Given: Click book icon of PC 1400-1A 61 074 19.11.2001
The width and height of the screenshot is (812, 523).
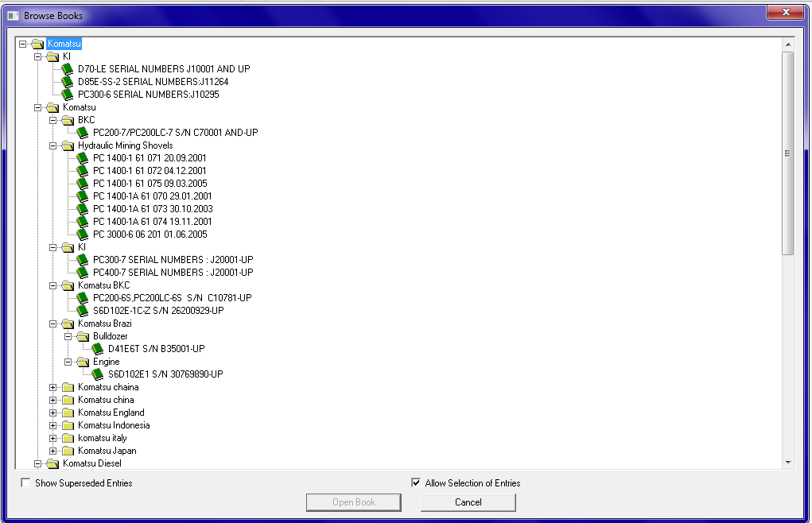Looking at the screenshot, I should tap(83, 222).
